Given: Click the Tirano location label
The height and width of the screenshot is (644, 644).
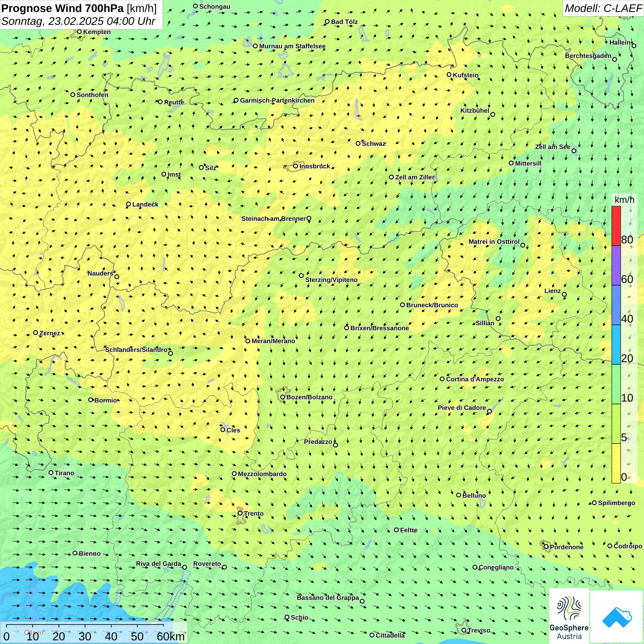Looking at the screenshot, I should coord(64,473).
